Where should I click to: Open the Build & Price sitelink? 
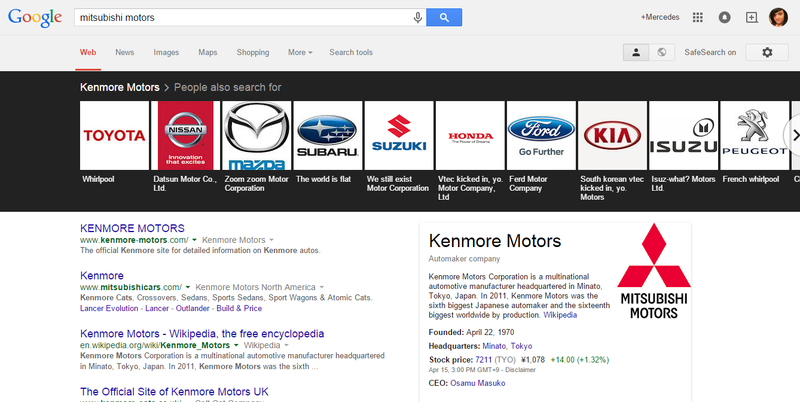click(x=239, y=308)
